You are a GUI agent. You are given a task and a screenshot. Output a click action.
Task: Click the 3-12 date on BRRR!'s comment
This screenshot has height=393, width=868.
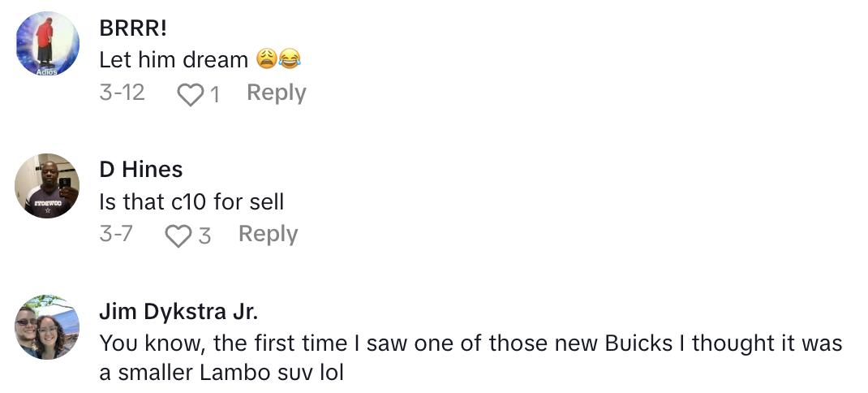(x=122, y=93)
